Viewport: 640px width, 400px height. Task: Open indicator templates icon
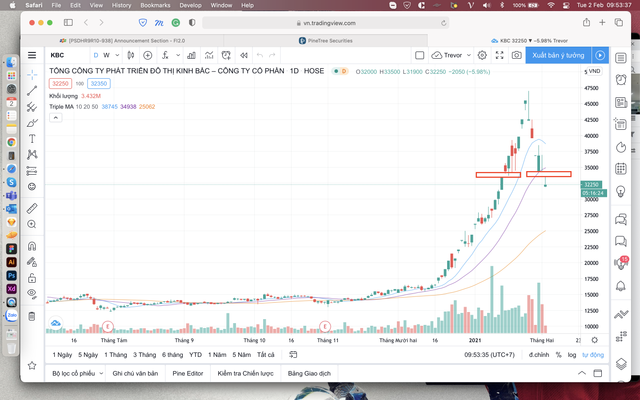209,55
